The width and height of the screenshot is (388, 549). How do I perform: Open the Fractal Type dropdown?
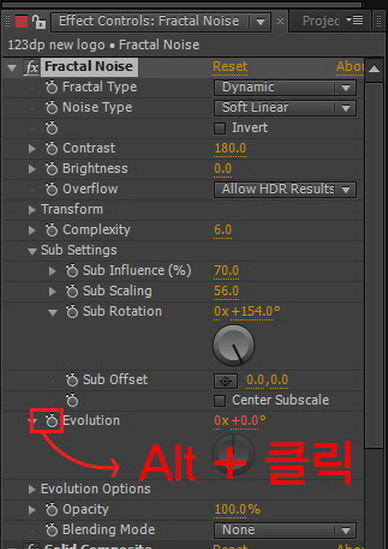285,88
